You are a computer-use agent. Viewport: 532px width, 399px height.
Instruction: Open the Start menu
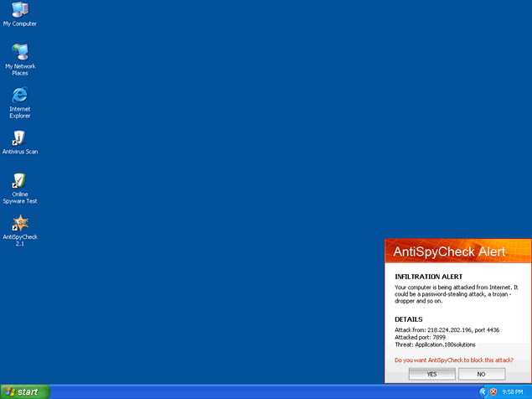24,391
